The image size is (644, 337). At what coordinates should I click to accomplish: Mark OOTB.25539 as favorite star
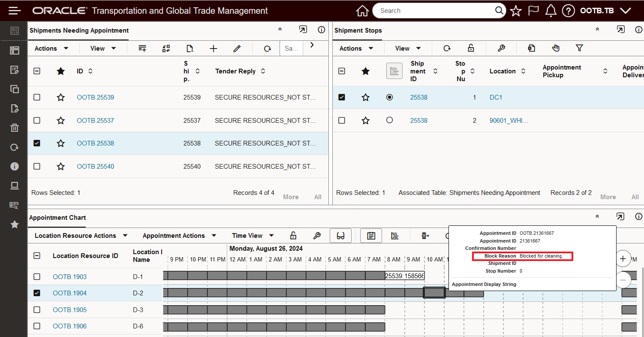coord(61,97)
